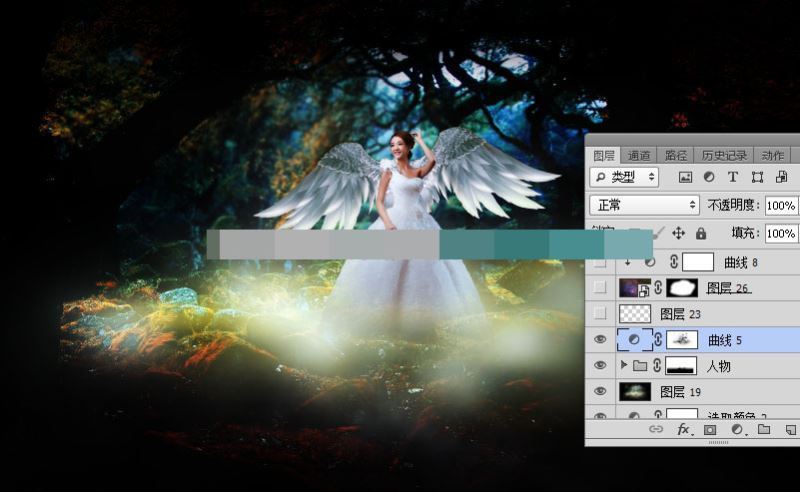
Task: Create new fill or adjustment layer icon
Action: click(x=737, y=430)
